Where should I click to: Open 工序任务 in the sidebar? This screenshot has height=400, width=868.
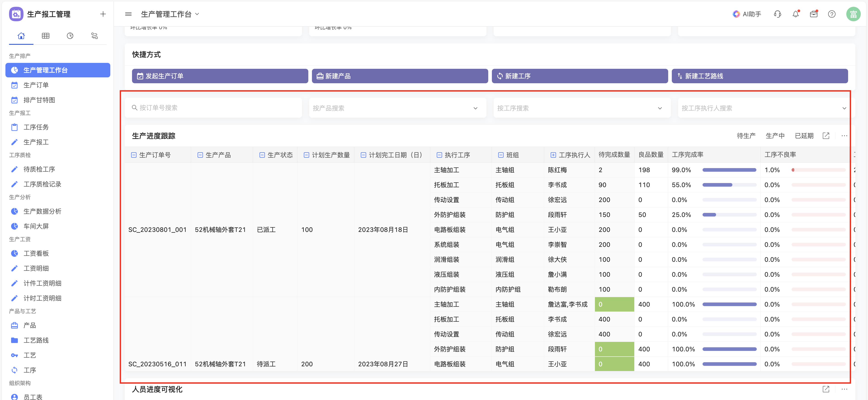(58, 127)
